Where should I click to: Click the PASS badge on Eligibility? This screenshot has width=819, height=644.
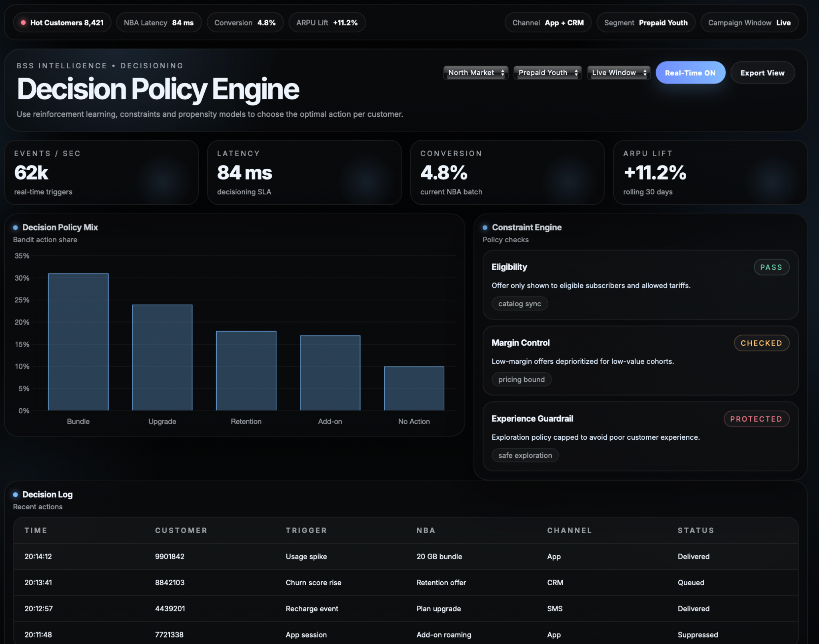coord(771,267)
